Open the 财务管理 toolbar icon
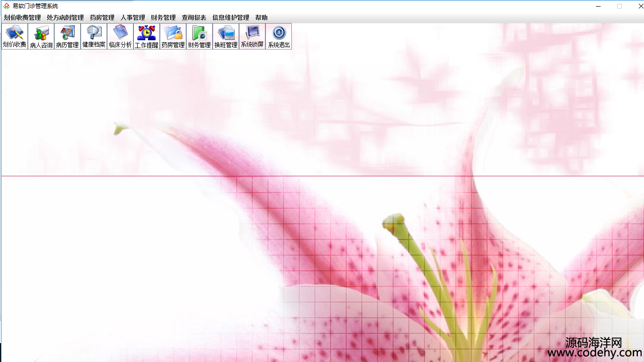 [199, 36]
